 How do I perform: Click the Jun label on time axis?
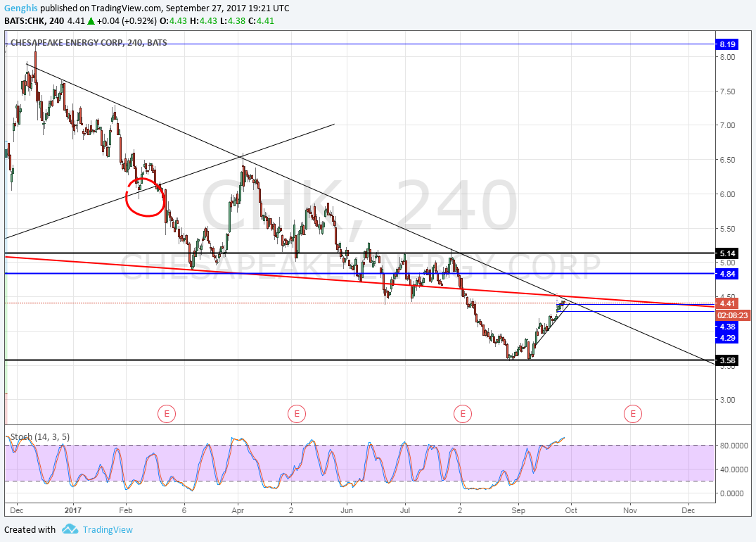pos(347,510)
